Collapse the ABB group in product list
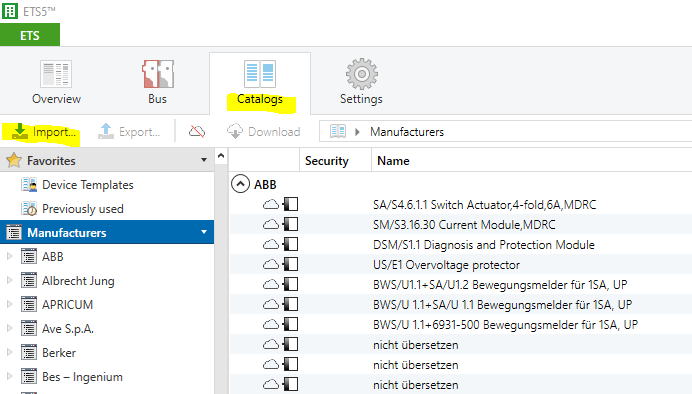 coord(240,184)
